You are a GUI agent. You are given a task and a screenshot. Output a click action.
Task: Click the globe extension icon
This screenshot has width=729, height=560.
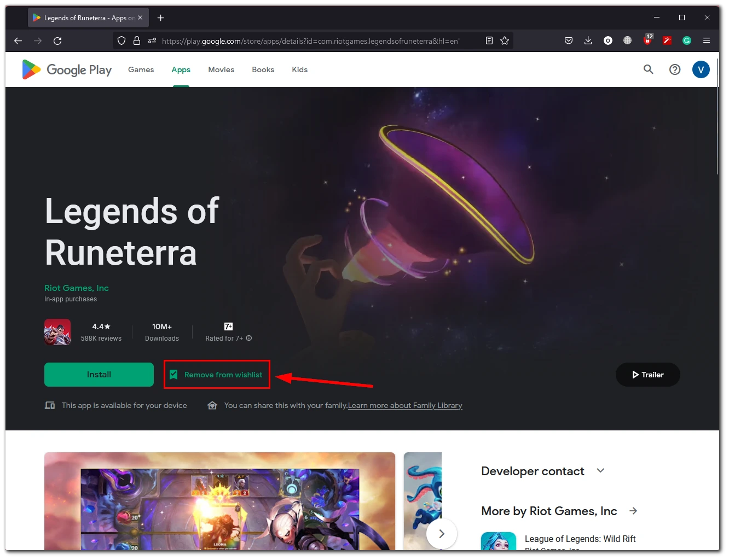click(628, 40)
